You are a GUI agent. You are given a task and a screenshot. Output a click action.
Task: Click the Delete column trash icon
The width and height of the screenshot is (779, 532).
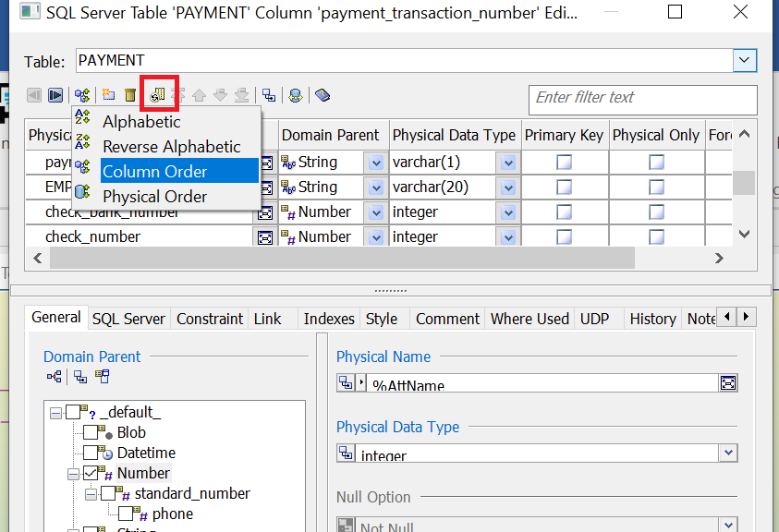pos(130,95)
